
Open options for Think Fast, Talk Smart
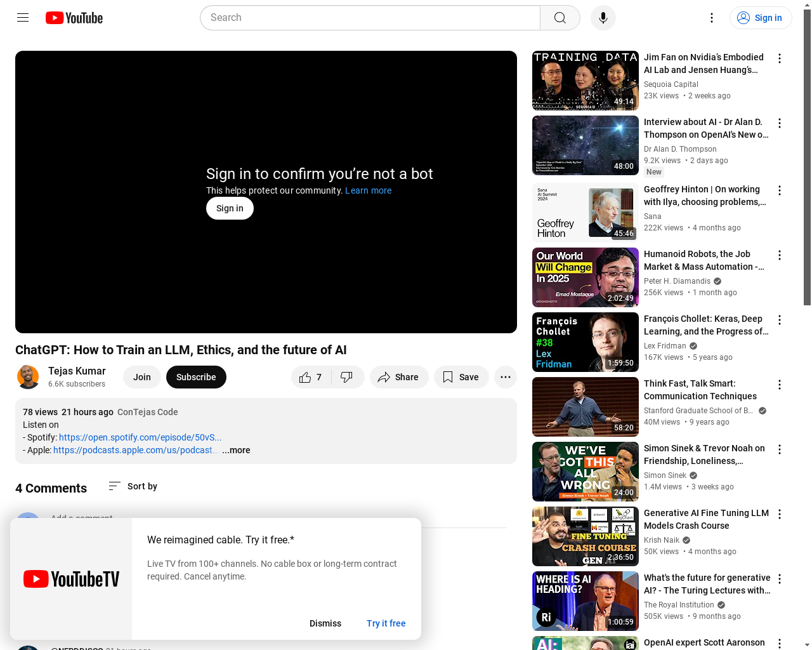coord(780,385)
